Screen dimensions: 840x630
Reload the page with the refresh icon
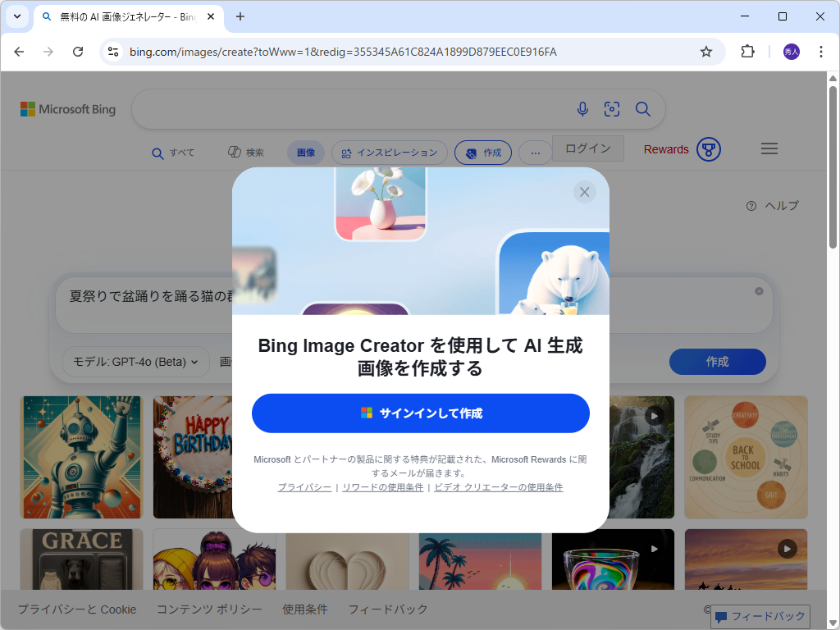pos(78,51)
